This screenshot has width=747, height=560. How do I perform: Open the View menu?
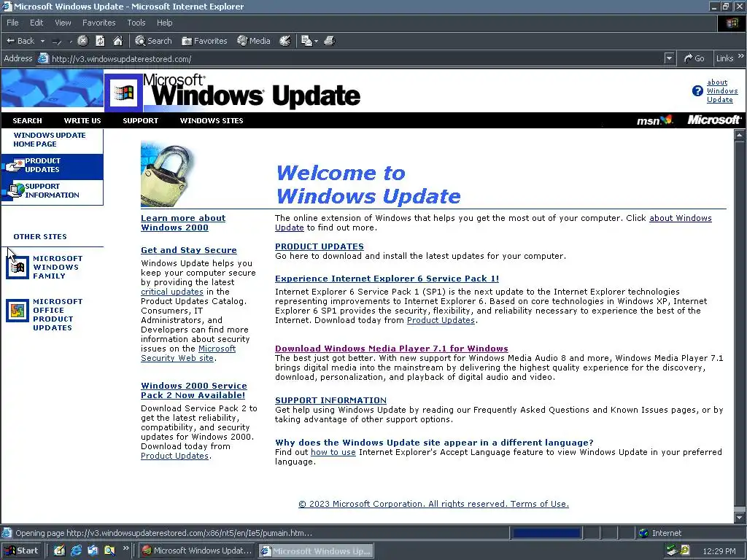(63, 23)
